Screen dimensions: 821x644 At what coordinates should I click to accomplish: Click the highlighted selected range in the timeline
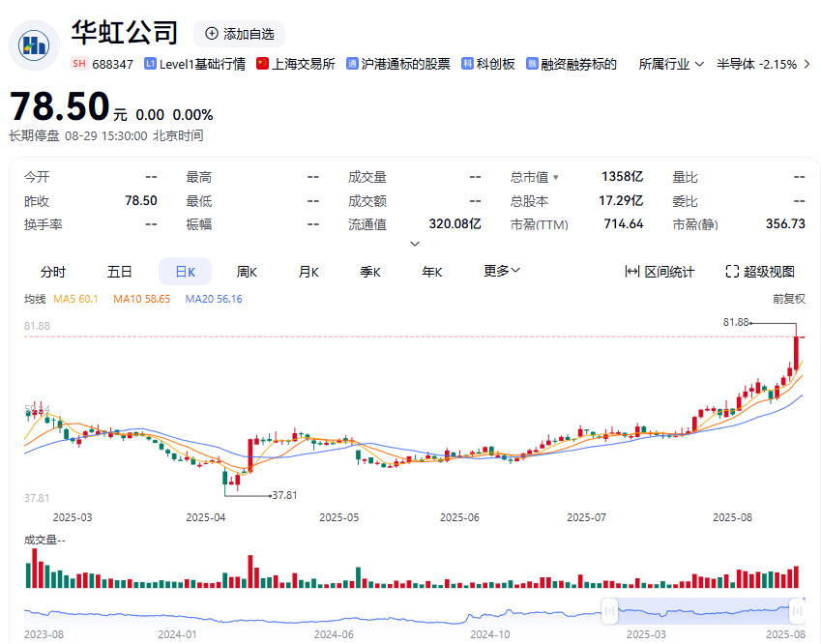coord(703,611)
